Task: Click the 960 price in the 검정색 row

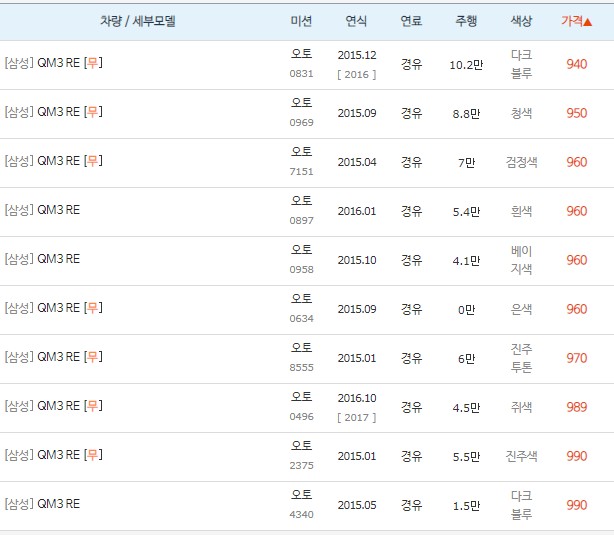Action: tap(576, 162)
